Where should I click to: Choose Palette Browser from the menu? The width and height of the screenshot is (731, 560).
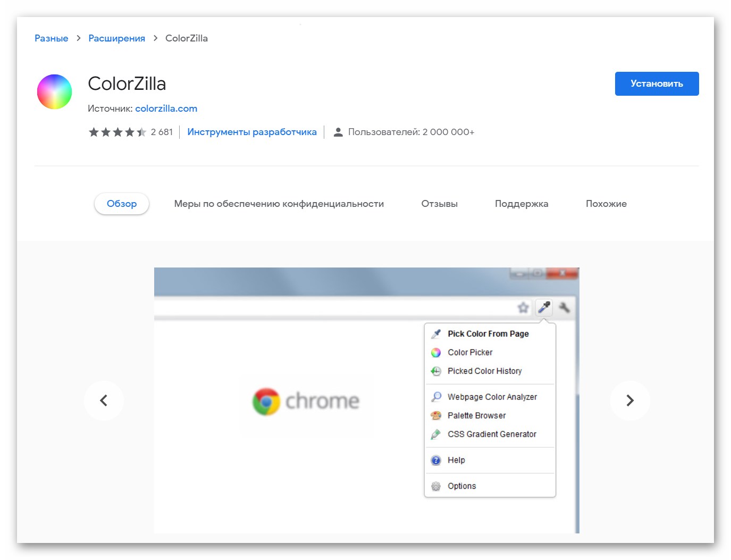click(490, 415)
